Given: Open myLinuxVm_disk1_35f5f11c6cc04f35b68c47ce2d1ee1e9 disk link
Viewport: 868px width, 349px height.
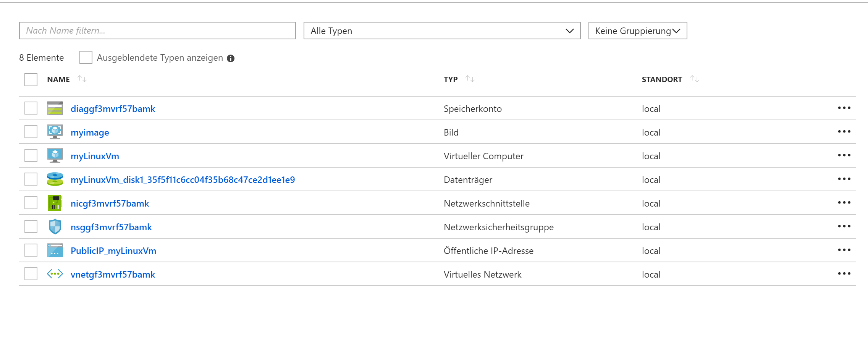Looking at the screenshot, I should 183,180.
